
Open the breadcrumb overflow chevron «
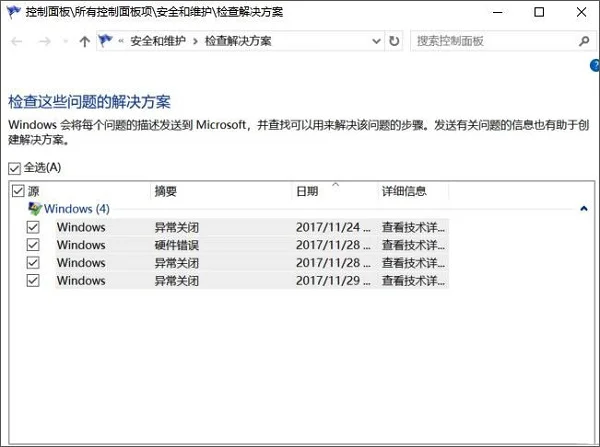(121, 41)
